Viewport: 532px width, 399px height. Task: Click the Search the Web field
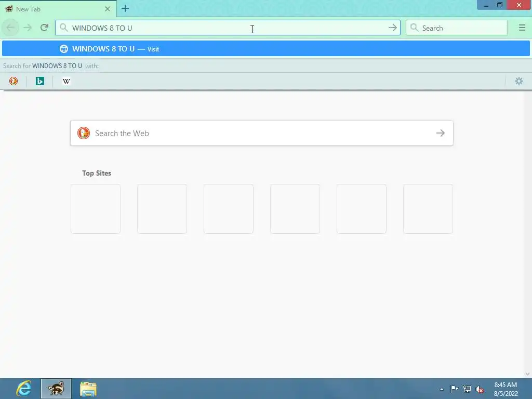[262, 133]
